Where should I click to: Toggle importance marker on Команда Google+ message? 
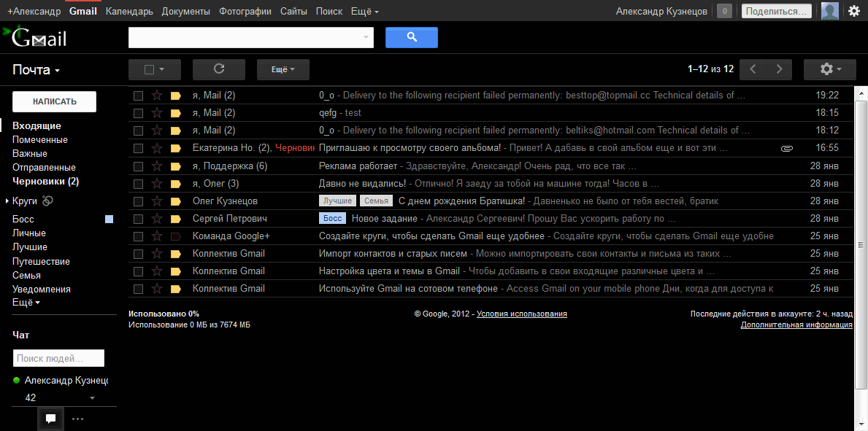[176, 236]
